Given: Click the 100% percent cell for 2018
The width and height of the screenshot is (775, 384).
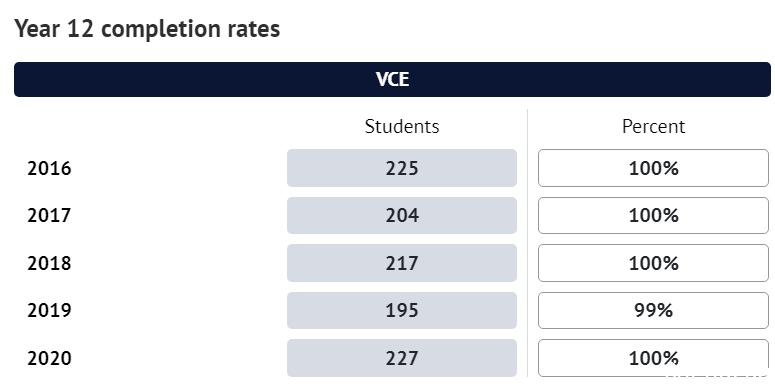Looking at the screenshot, I should [x=653, y=263].
